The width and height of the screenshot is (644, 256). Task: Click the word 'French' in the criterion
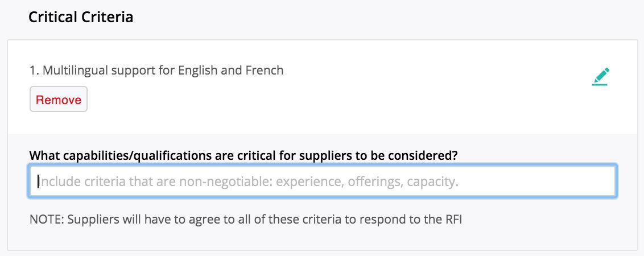(x=265, y=71)
